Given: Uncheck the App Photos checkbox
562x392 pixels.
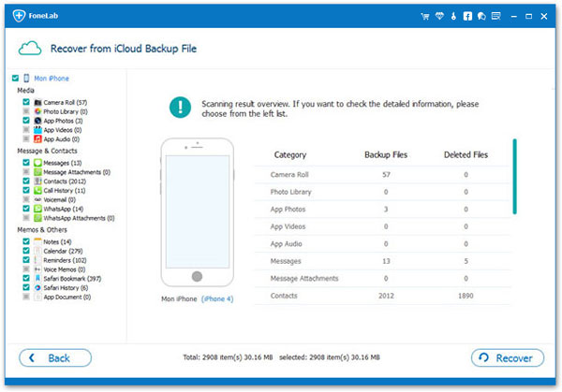Looking at the screenshot, I should click(x=26, y=121).
